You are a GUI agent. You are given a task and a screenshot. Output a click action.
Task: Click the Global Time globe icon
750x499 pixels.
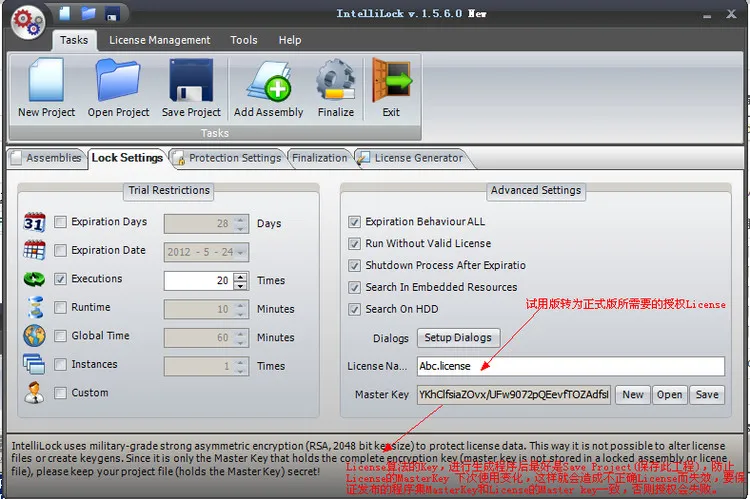click(x=34, y=336)
